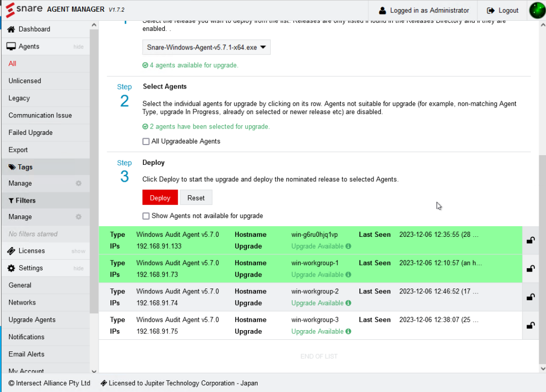Click the Intersect Alliance Pty Ltd footer text
Screen dimensions: 546x392
click(x=53, y=383)
